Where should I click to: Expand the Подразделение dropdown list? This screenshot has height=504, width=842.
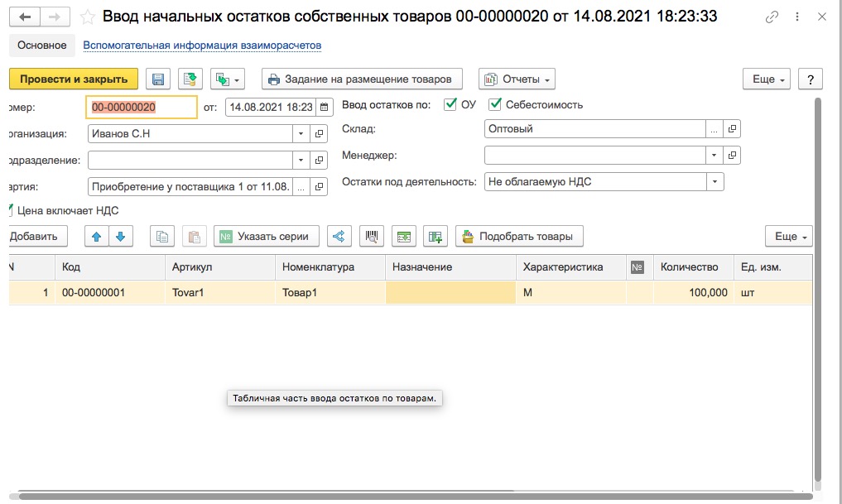[301, 161]
